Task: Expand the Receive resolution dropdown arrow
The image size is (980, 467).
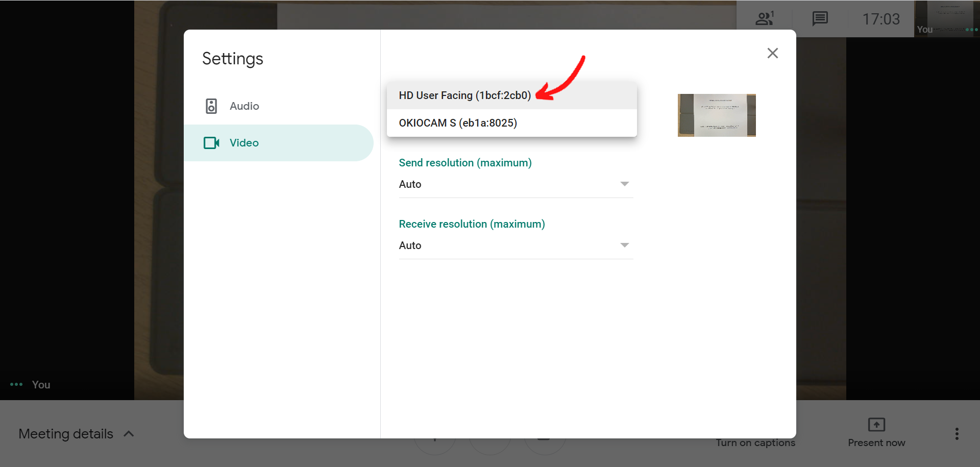Action: tap(624, 245)
